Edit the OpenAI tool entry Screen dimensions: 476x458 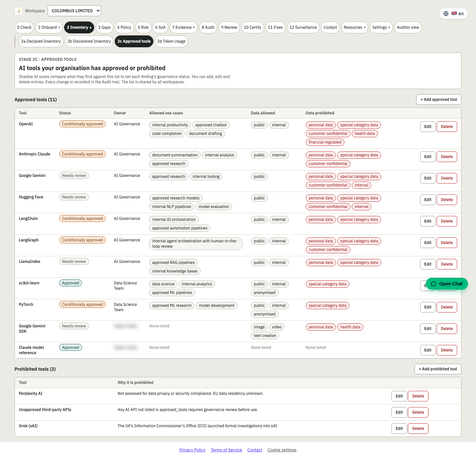[x=428, y=127]
